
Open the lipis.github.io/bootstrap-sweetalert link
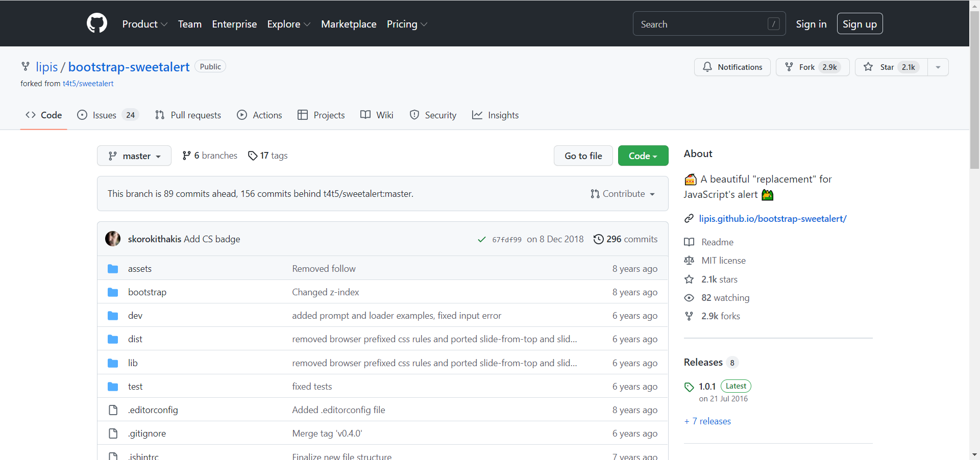pos(772,219)
